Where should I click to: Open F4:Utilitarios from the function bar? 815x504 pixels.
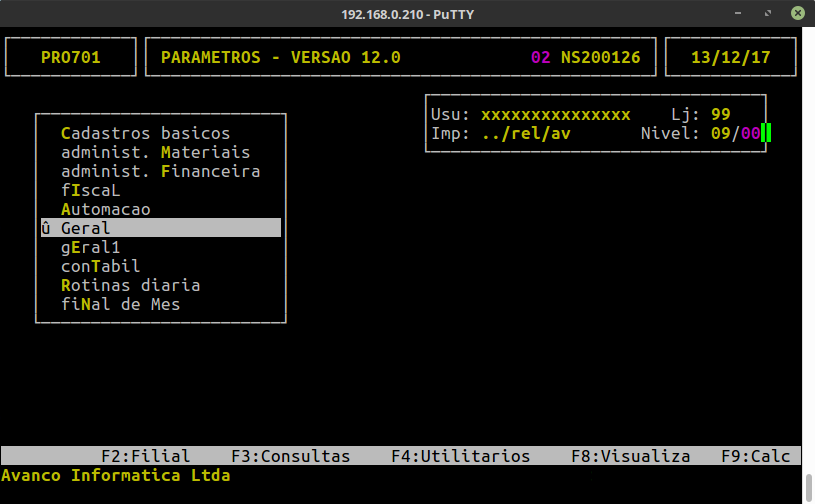[460, 456]
